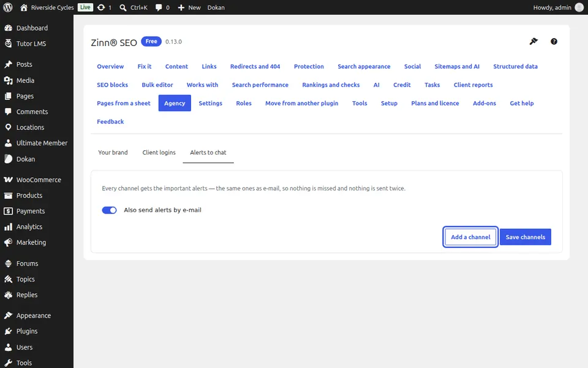
Task: Open the updates icon in admin bar
Action: [101, 7]
